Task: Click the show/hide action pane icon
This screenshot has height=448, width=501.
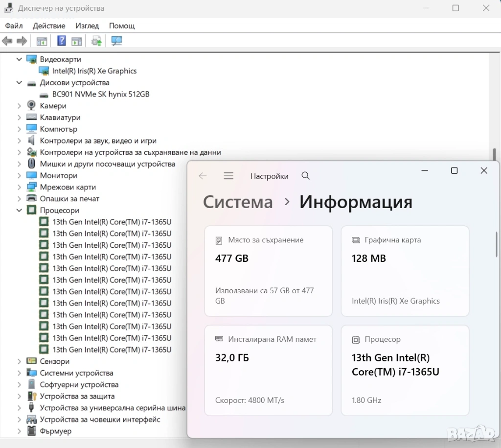Action: click(77, 41)
